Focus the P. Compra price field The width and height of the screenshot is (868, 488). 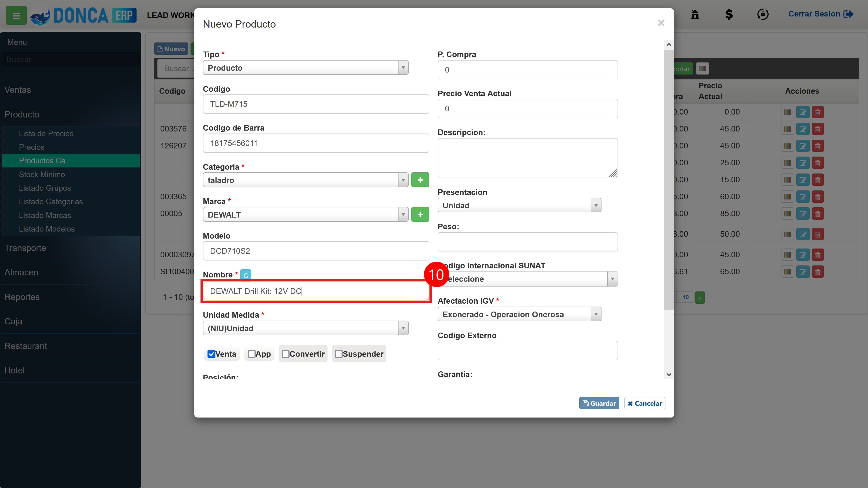(x=528, y=70)
